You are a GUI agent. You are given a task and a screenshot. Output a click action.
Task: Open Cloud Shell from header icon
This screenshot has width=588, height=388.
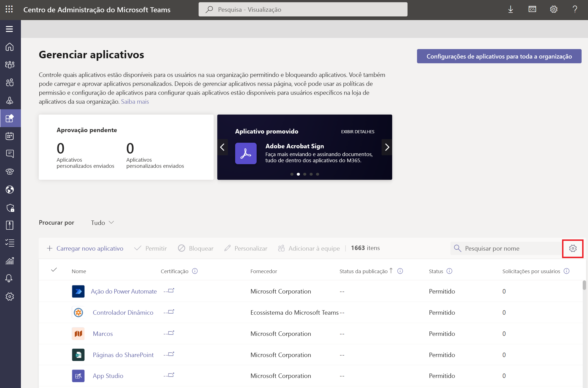tap(532, 9)
